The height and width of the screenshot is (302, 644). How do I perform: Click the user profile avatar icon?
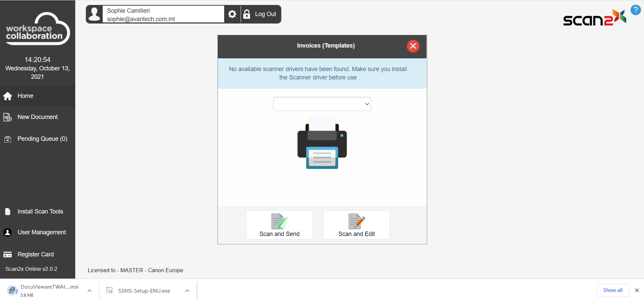[x=95, y=14]
